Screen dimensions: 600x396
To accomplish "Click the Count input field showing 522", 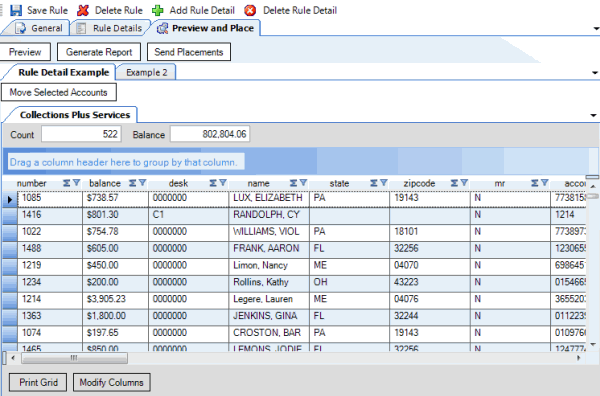I will pyautogui.click(x=81, y=134).
